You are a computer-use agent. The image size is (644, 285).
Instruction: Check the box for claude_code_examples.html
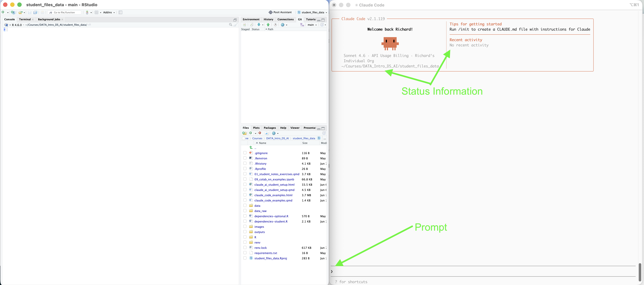coord(245,195)
